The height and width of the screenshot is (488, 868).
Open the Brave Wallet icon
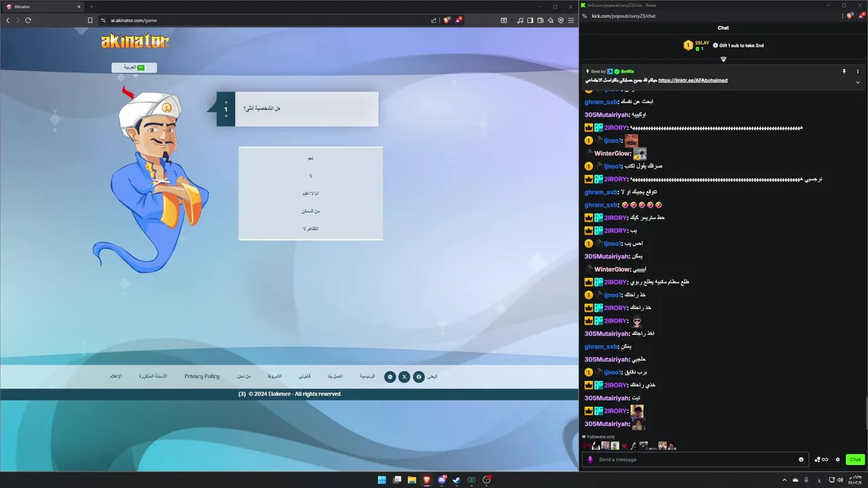[x=540, y=20]
